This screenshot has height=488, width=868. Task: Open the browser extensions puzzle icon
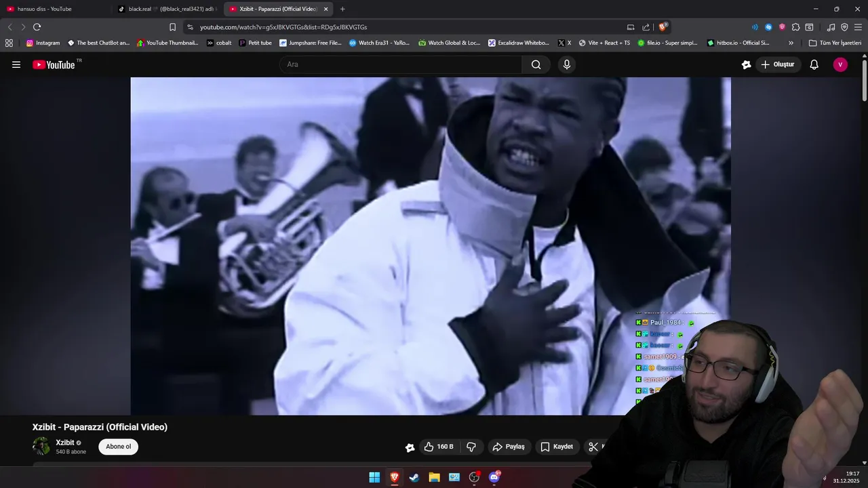coord(795,27)
